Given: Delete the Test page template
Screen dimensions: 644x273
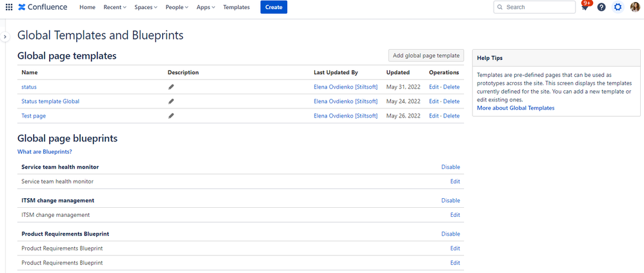Looking at the screenshot, I should 451,116.
